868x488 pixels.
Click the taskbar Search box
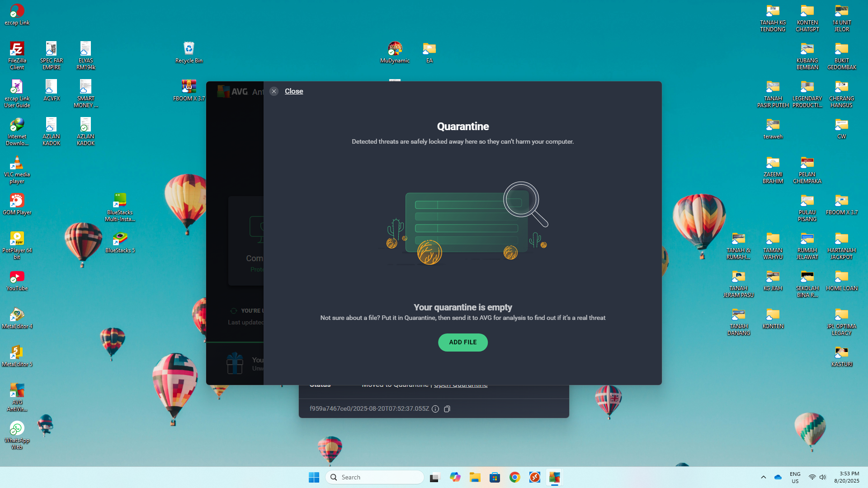[x=374, y=477]
